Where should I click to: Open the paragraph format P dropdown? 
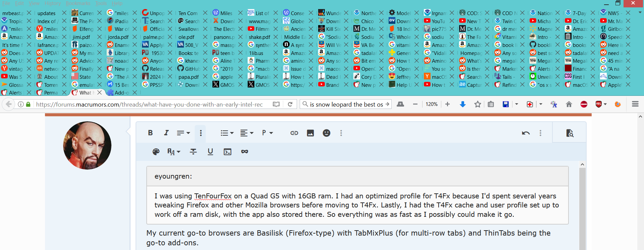pyautogui.click(x=267, y=133)
